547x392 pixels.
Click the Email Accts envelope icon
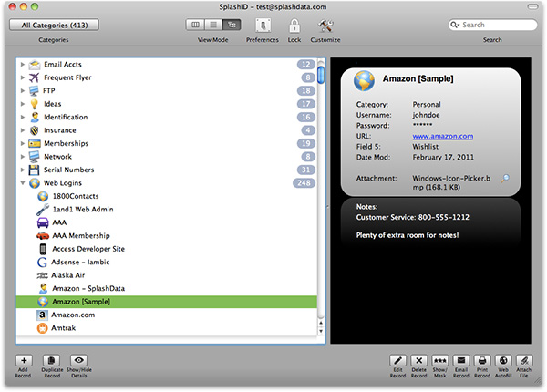point(35,65)
